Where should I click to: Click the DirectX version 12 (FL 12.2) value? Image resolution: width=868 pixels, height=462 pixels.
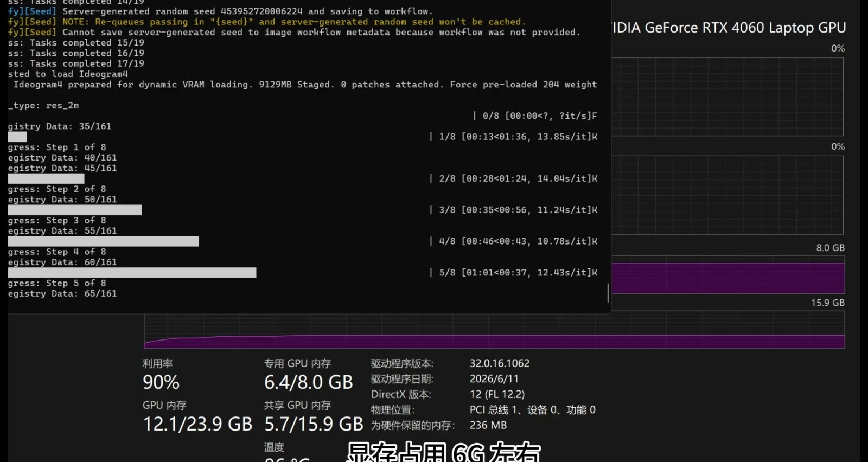point(497,394)
